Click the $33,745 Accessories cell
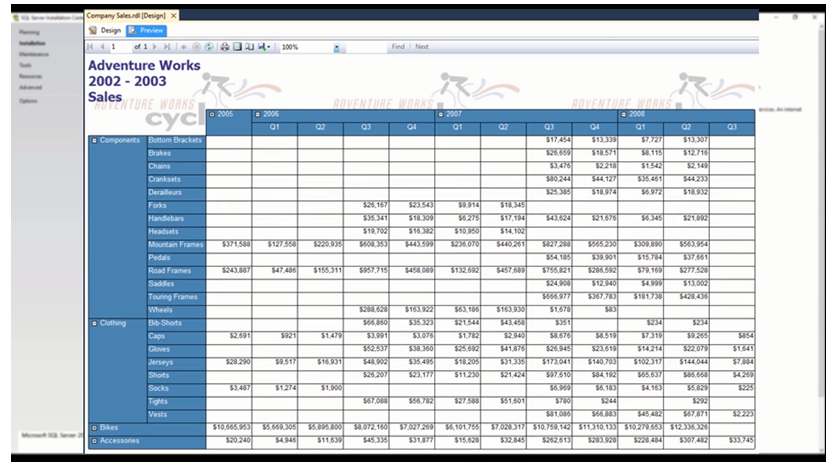830x464 pixels. [x=732, y=440]
